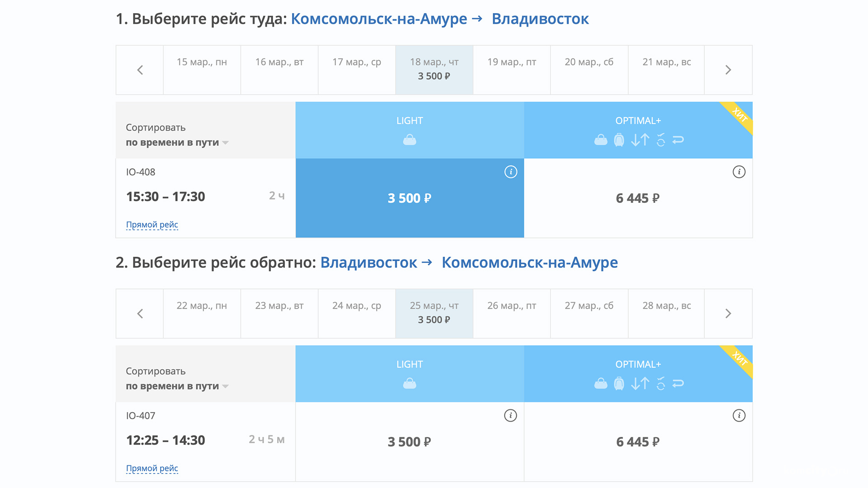This screenshot has width=868, height=488.
Task: Click checked baggage icon in return OPTIMAL+ header
Action: point(619,384)
